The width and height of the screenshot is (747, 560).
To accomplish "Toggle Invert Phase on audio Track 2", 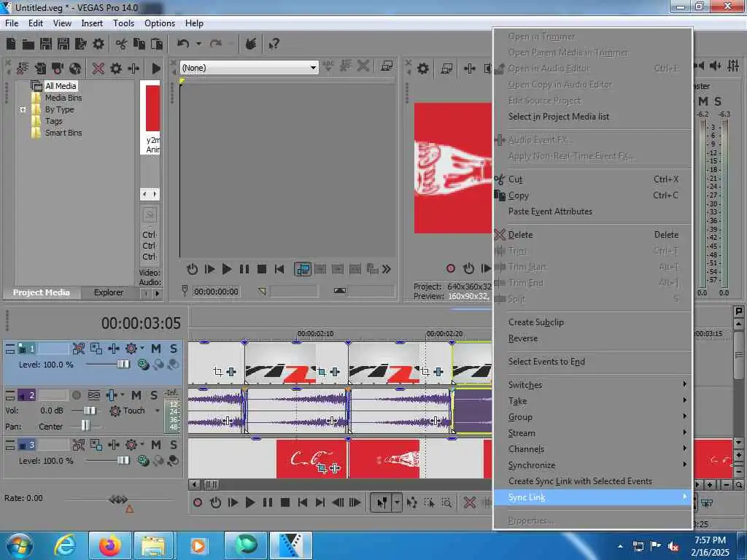I will pyautogui.click(x=94, y=395).
